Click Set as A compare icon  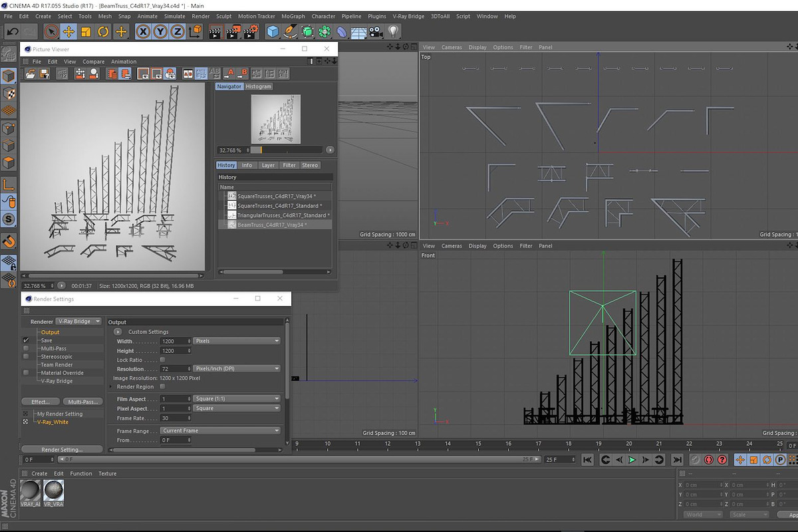[231, 74]
